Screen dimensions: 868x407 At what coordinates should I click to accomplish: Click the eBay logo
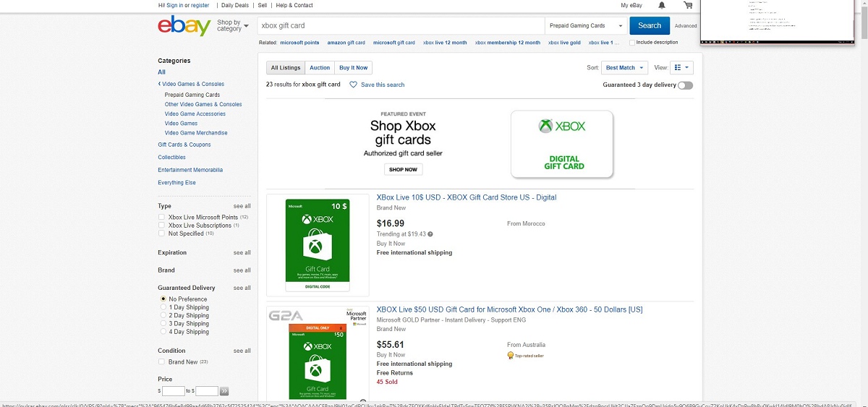(x=184, y=27)
